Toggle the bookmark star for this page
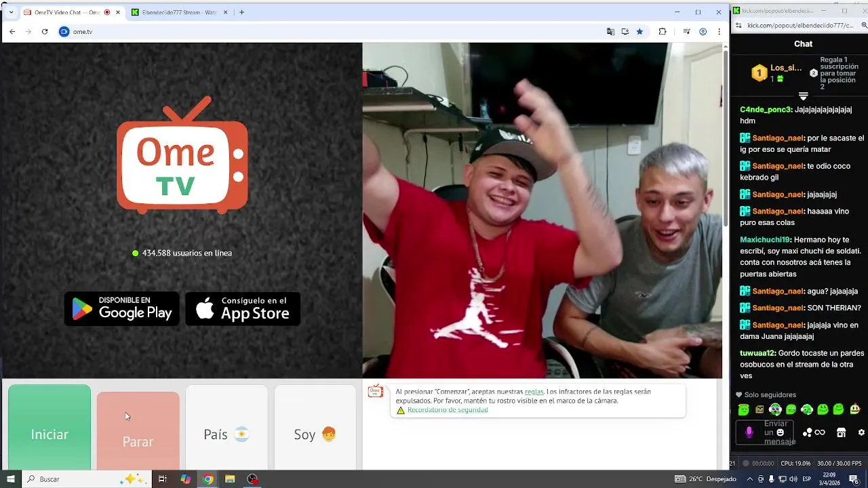 pos(639,32)
